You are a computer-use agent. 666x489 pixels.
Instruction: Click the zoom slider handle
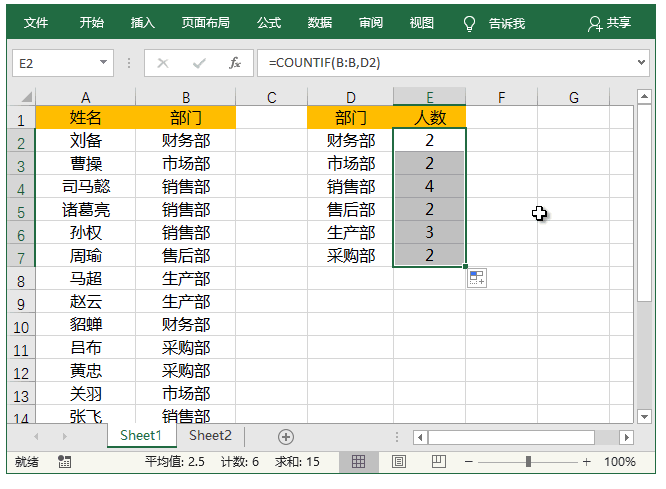coord(528,462)
